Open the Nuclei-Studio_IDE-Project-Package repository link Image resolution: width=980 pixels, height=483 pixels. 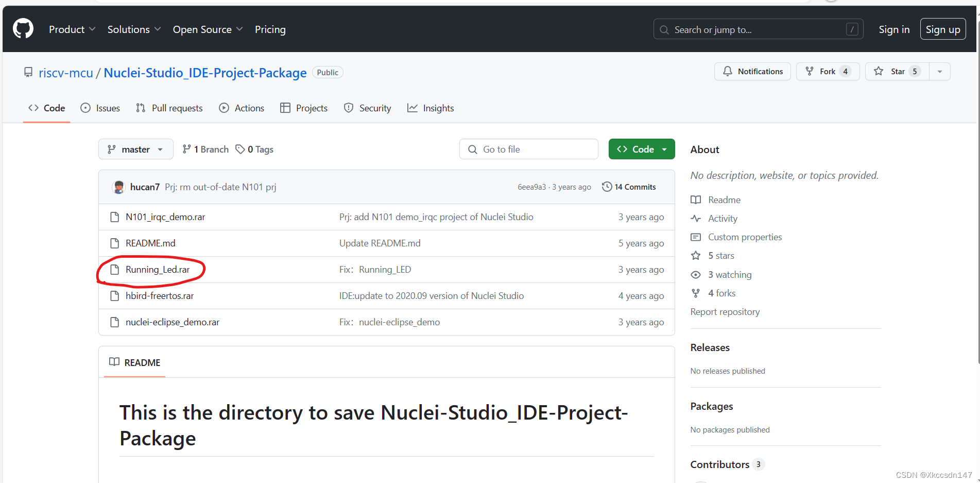point(205,73)
